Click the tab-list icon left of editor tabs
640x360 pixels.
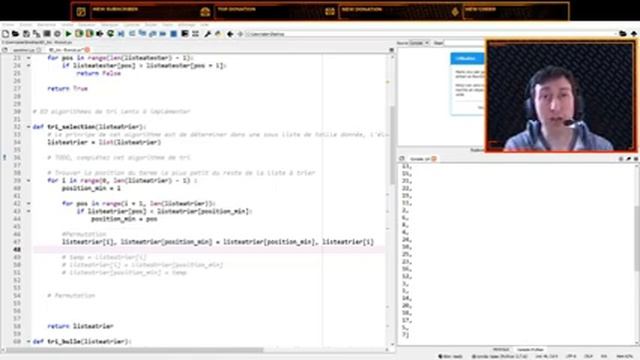[x=5, y=50]
